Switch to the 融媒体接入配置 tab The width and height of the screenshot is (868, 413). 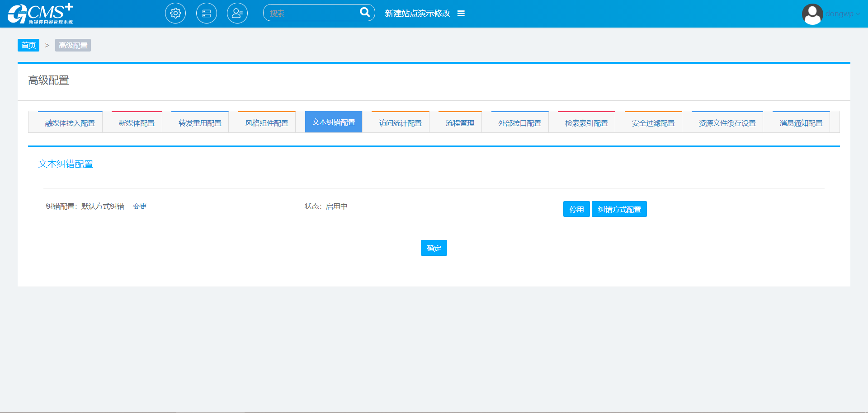(70, 123)
